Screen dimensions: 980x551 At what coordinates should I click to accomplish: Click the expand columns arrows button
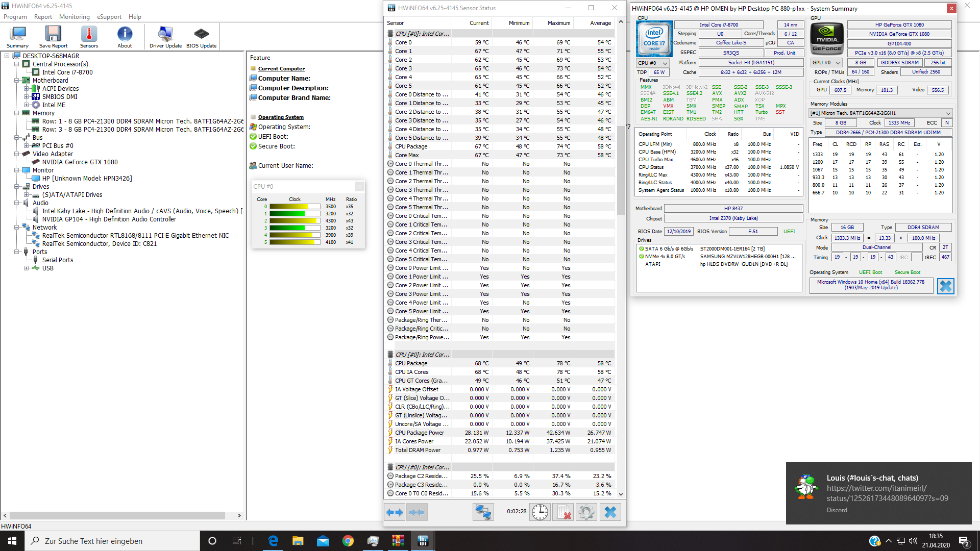coord(395,512)
